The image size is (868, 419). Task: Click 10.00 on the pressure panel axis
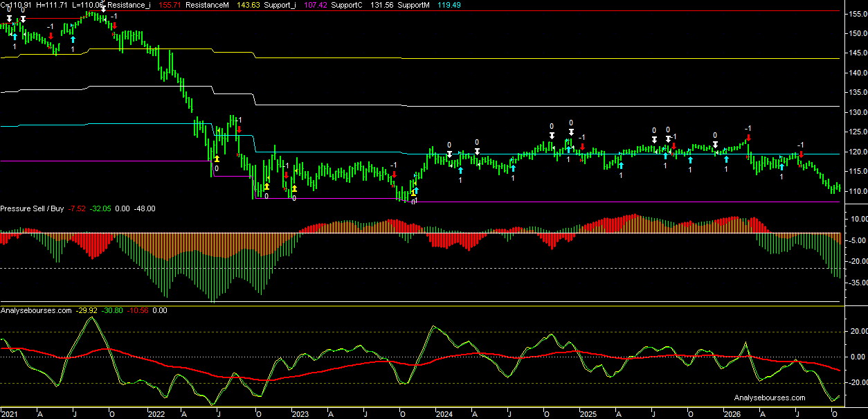click(x=858, y=219)
